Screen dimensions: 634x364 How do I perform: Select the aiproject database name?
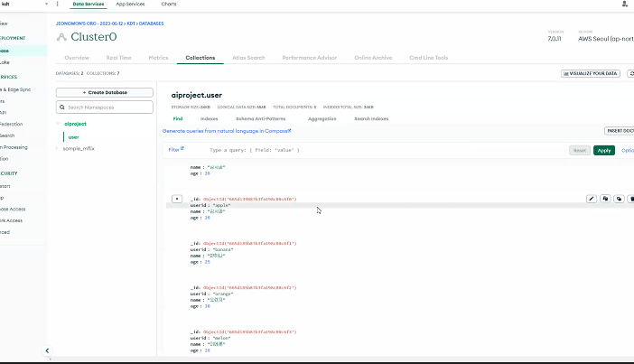[75, 124]
